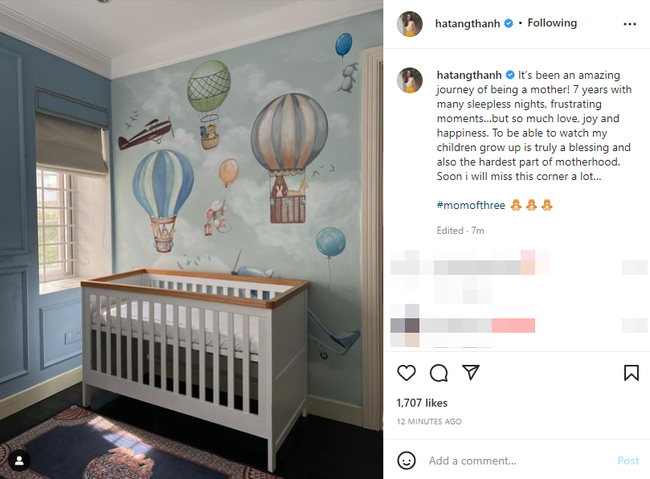This screenshot has width=650, height=479.
Task: Open comments via speech bubble icon
Action: click(439, 373)
